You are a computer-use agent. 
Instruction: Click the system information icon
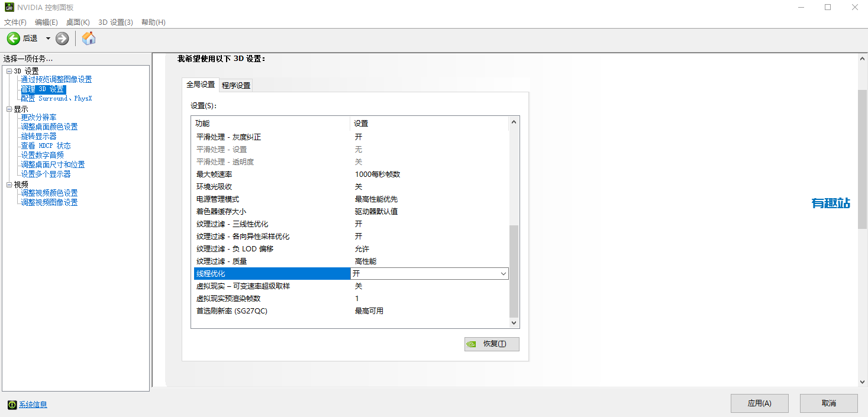point(12,405)
